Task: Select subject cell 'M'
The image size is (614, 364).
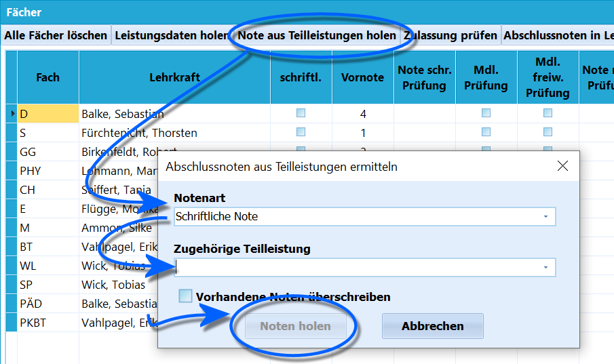Action: click(x=48, y=228)
